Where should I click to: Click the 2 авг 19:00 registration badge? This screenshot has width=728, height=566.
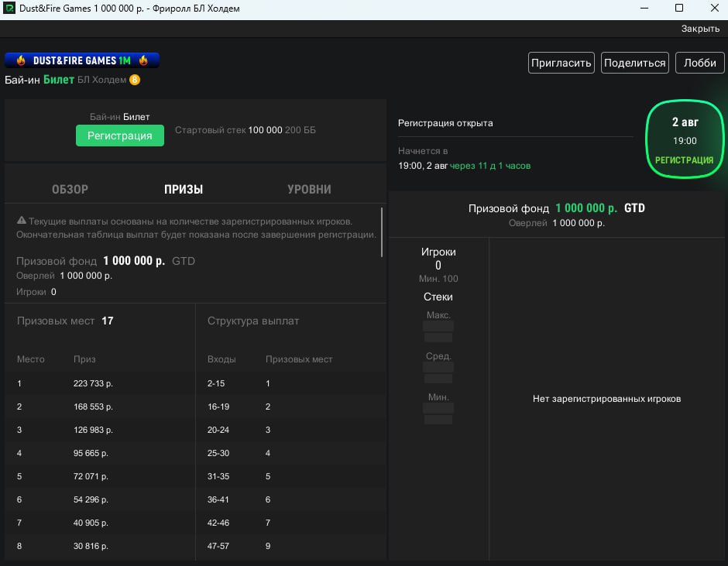685,139
